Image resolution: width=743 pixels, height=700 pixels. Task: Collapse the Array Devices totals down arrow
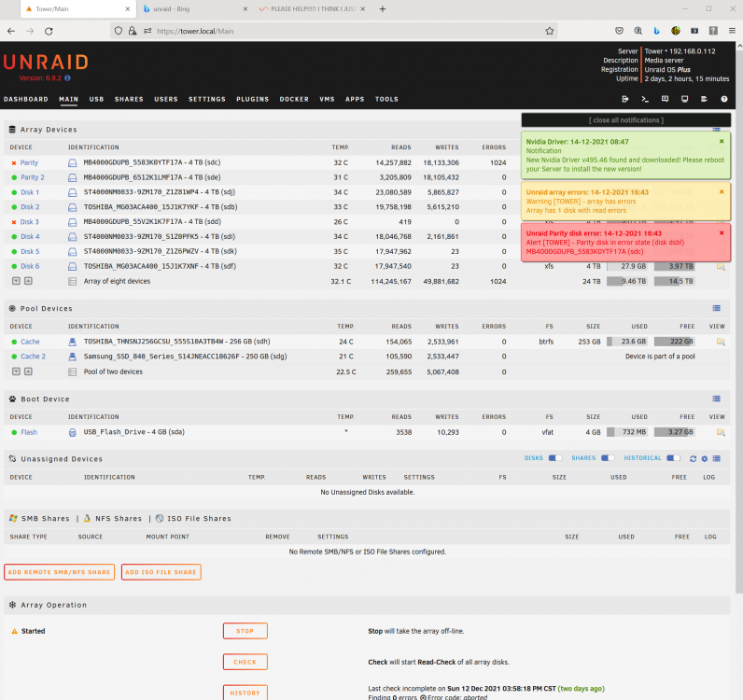click(x=16, y=281)
